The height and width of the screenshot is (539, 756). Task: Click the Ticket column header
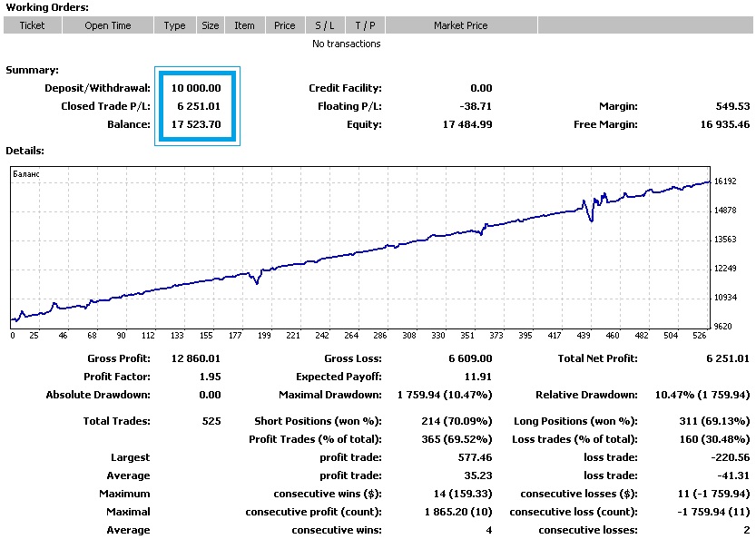click(x=33, y=25)
